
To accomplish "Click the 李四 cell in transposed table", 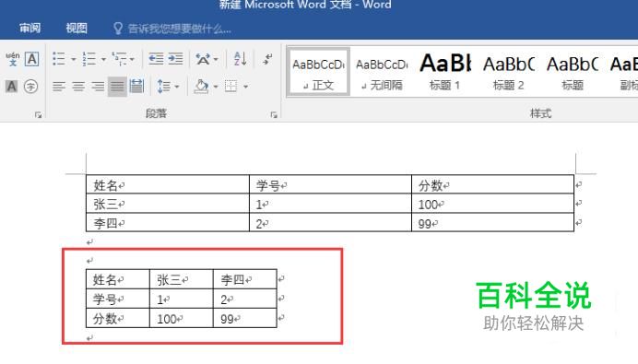I will tap(245, 279).
